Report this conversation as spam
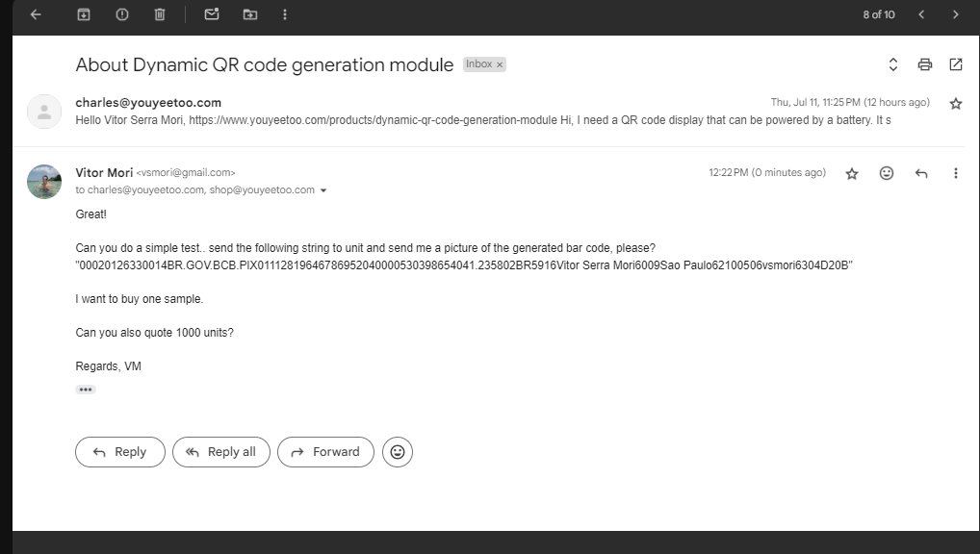The width and height of the screenshot is (980, 554). point(122,14)
